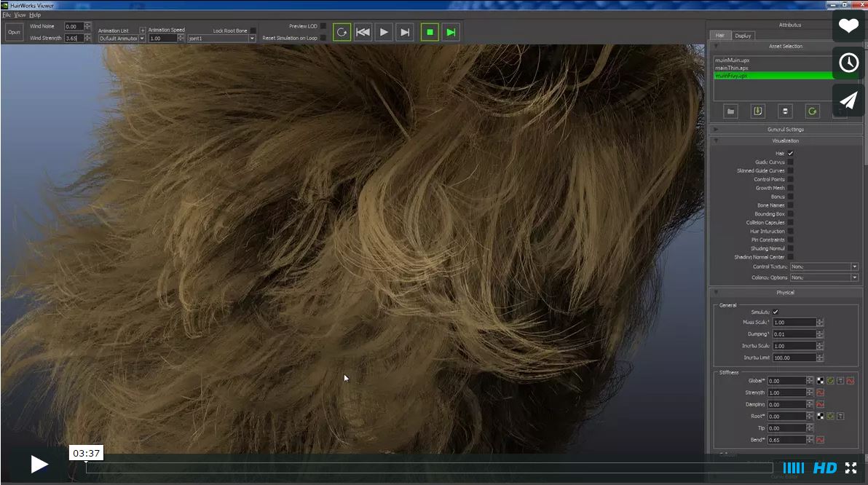Screen dimensions: 868x485
Task: Open the asset folder icon under Asset Selection
Action: (x=730, y=111)
